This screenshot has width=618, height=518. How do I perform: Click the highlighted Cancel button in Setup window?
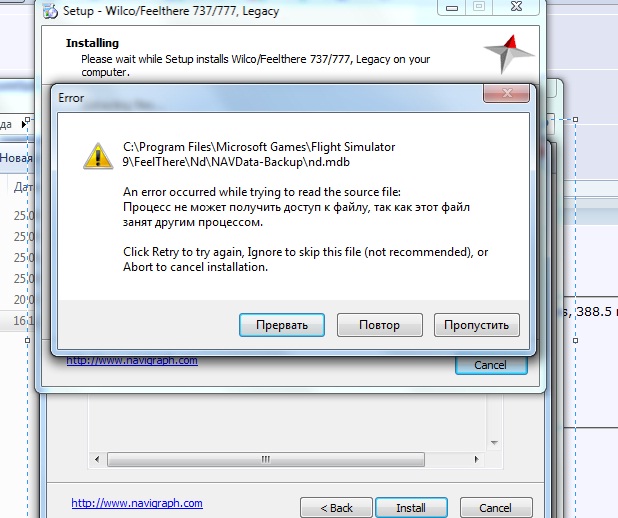tap(491, 365)
